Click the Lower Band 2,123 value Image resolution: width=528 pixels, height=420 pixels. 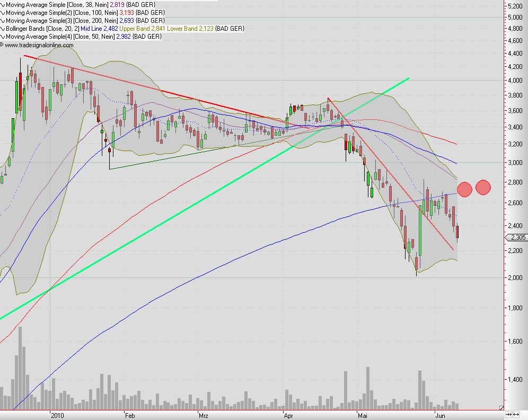(190, 29)
